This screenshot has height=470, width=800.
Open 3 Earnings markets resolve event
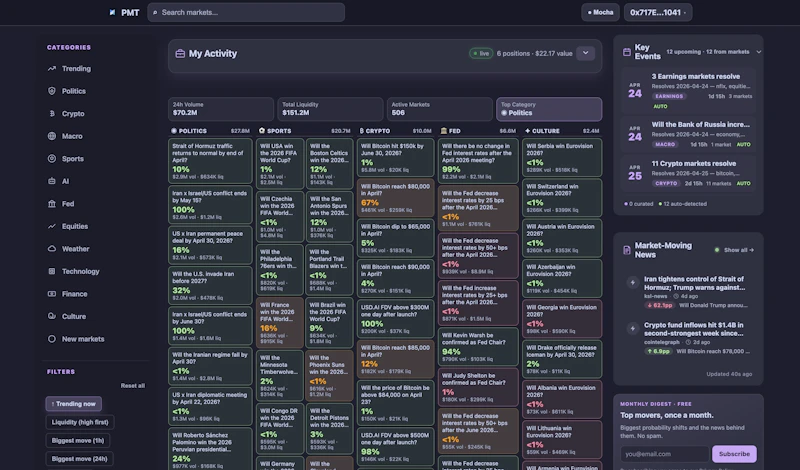point(688,91)
